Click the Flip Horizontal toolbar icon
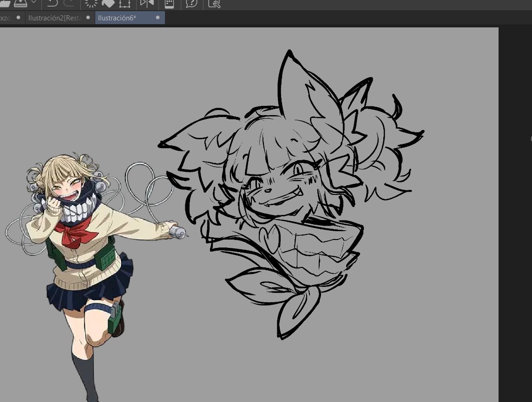This screenshot has width=532, height=402. pos(147,3)
